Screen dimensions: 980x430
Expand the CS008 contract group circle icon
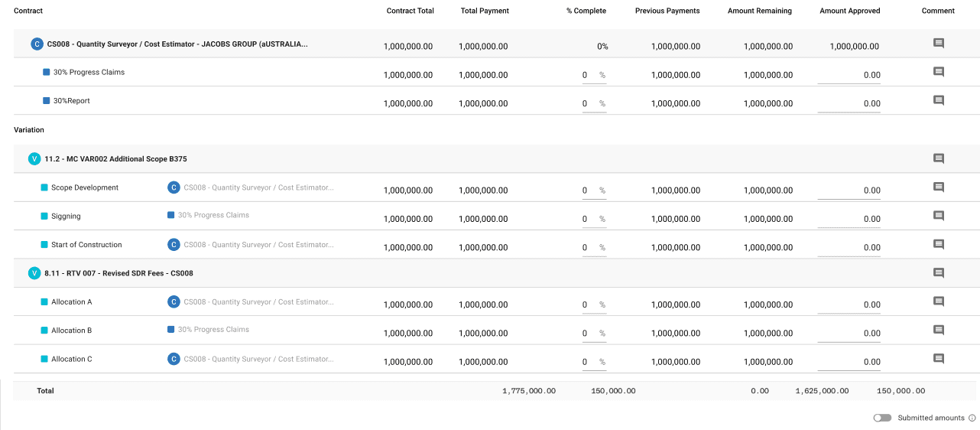point(37,44)
